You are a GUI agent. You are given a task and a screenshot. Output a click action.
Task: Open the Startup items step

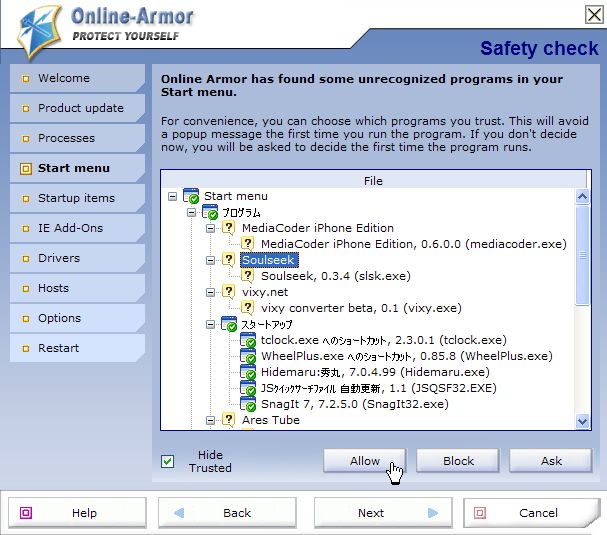point(77,198)
